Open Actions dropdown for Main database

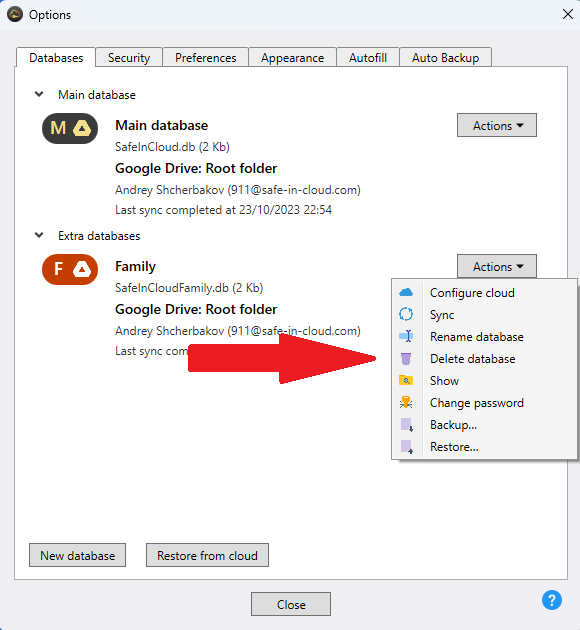click(497, 125)
